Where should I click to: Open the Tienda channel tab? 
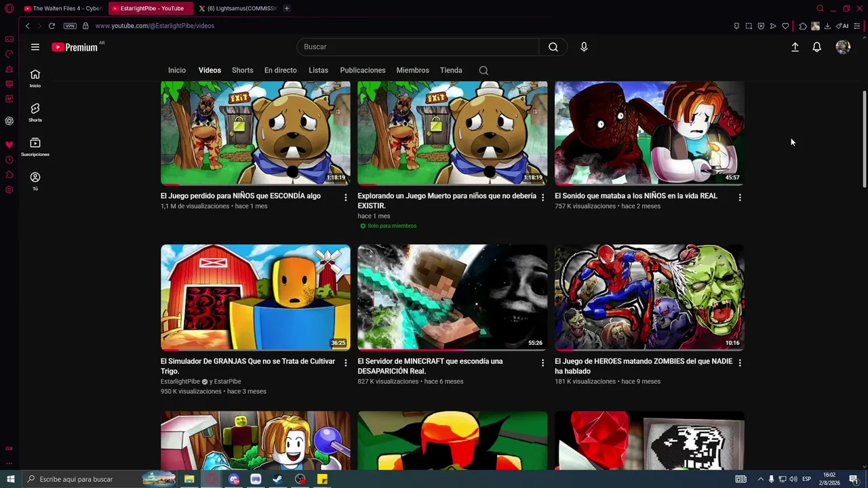[x=451, y=70]
